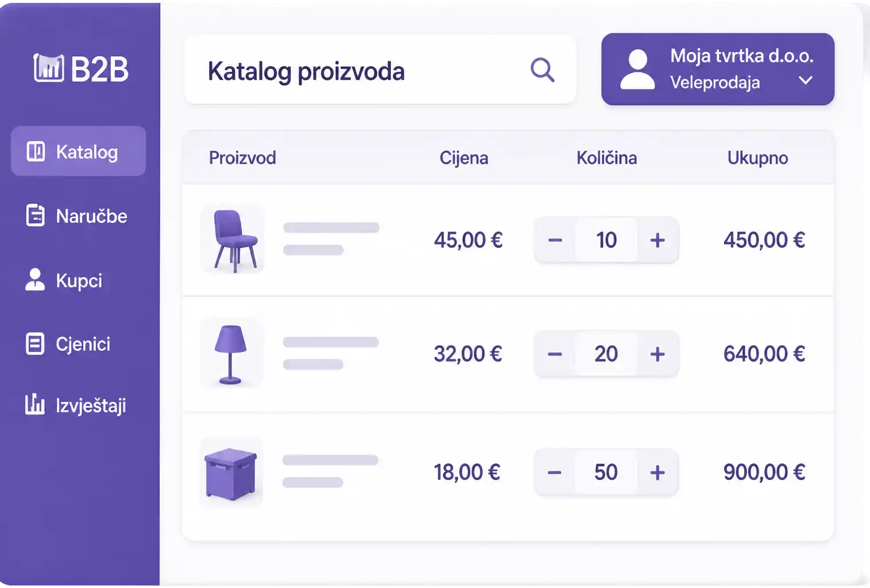The width and height of the screenshot is (870, 588).
Task: Open Moja tvrtka d.o.o. account menu
Action: [x=718, y=69]
